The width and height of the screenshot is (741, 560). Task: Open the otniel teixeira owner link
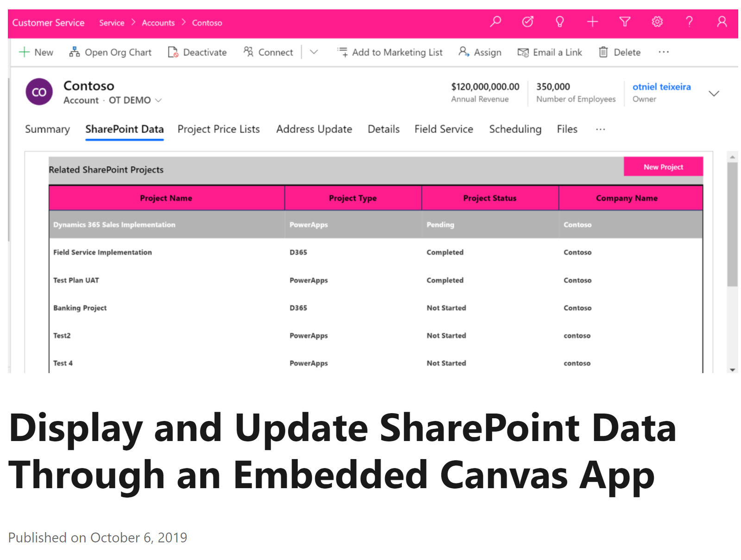(661, 87)
